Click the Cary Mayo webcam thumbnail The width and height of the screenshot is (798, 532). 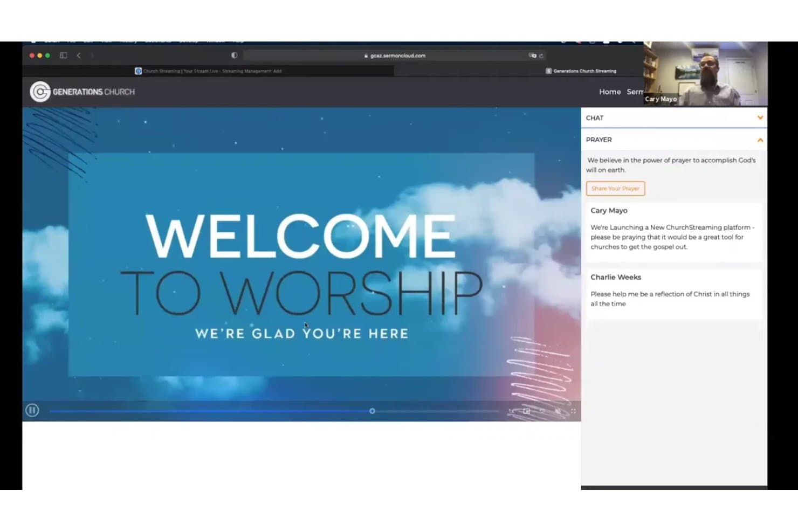pos(705,73)
